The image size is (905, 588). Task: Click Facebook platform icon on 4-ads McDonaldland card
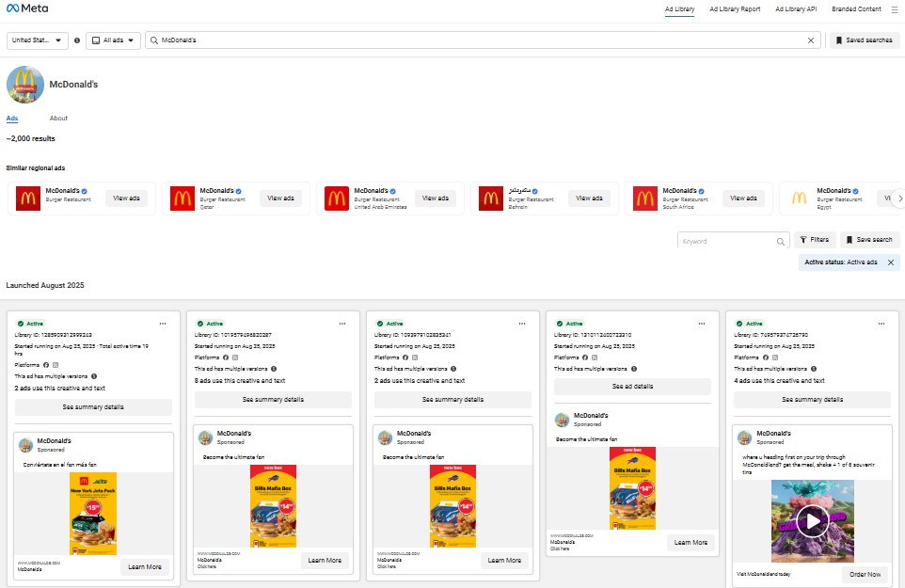click(x=766, y=358)
